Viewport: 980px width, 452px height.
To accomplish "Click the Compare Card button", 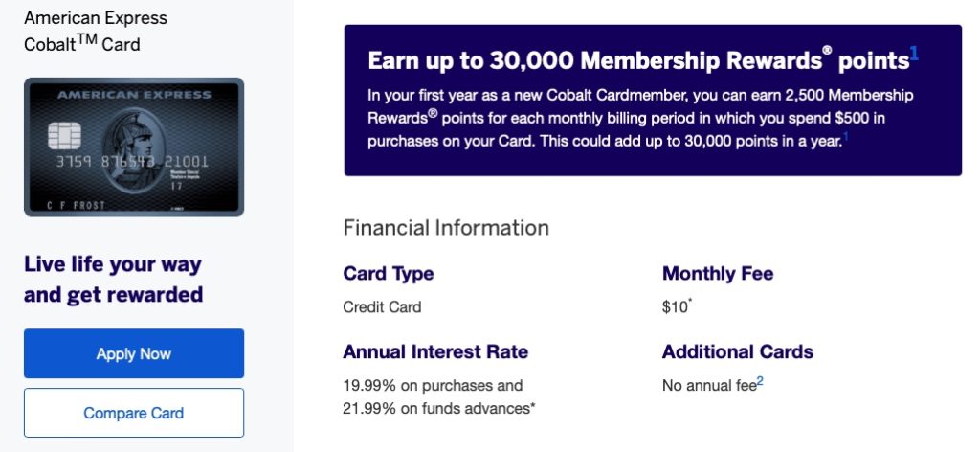I will pyautogui.click(x=134, y=413).
